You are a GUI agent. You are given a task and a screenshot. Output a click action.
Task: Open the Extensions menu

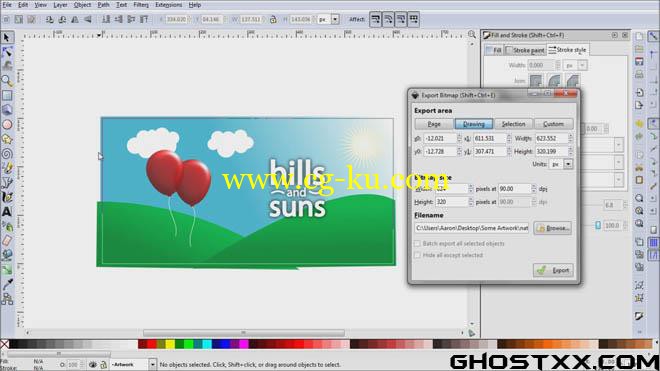tap(168, 5)
